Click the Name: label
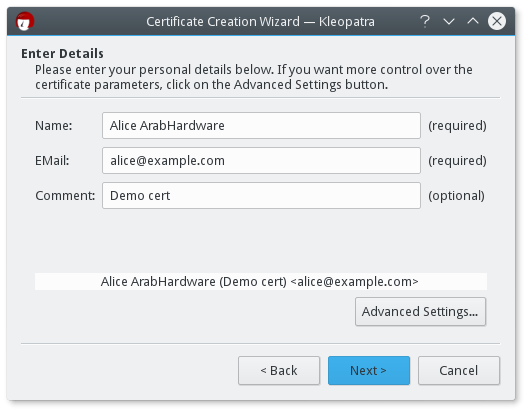Viewport: 528px width, 413px height. coord(54,126)
